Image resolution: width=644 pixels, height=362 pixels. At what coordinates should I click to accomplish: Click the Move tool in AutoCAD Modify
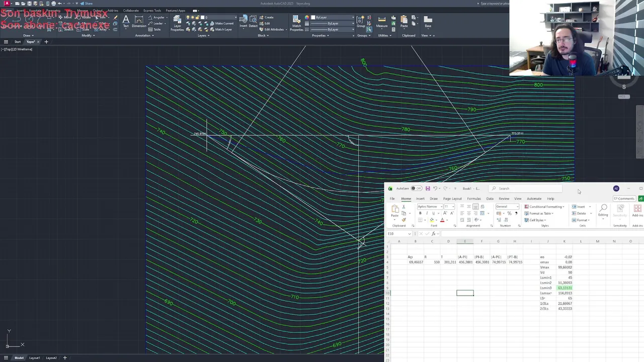65,18
